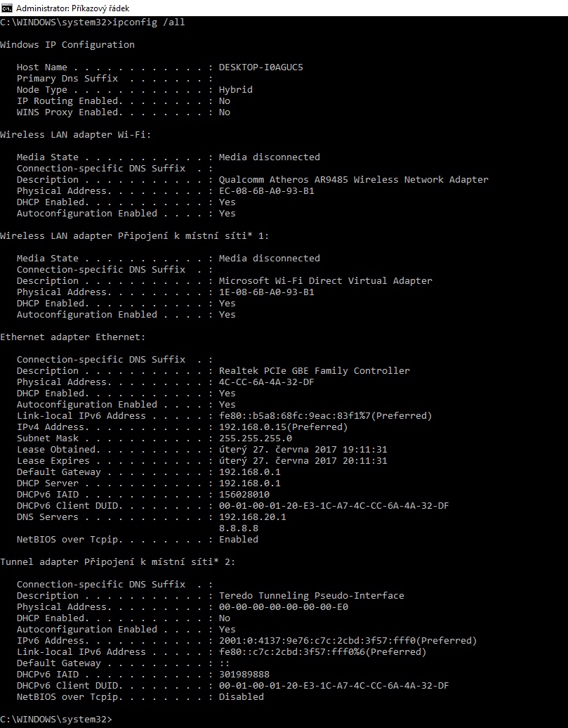
Task: Click the secondary DNS server 8.8.8.8
Action: (x=238, y=528)
